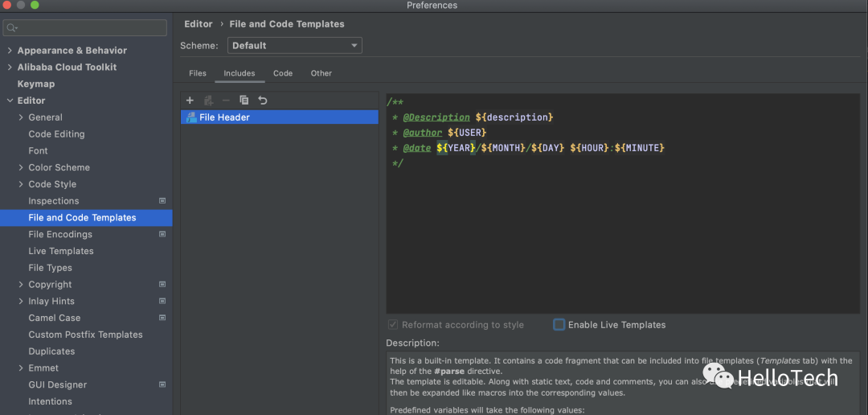Toggle Reformat according to style checkbox

point(393,325)
